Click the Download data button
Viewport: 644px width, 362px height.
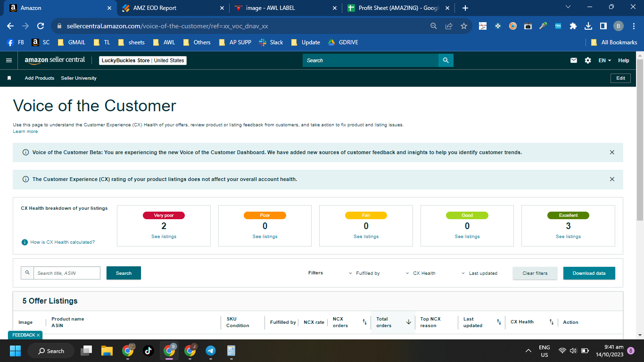pyautogui.click(x=589, y=273)
